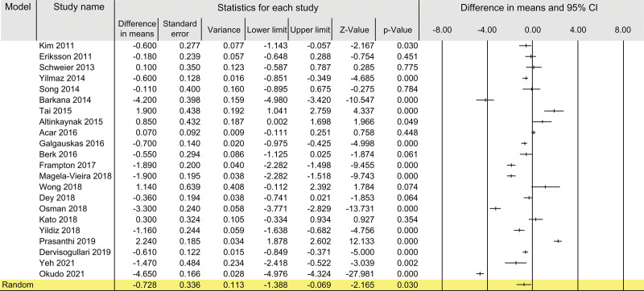Click the Z-Value column header
644x291 pixels.
click(x=354, y=30)
